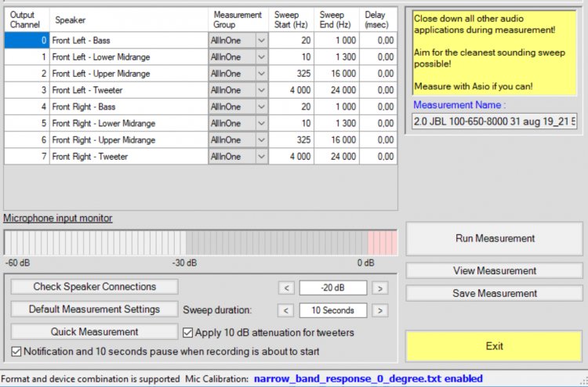
Task: Restore Default Measurement Settings
Action: click(94, 309)
